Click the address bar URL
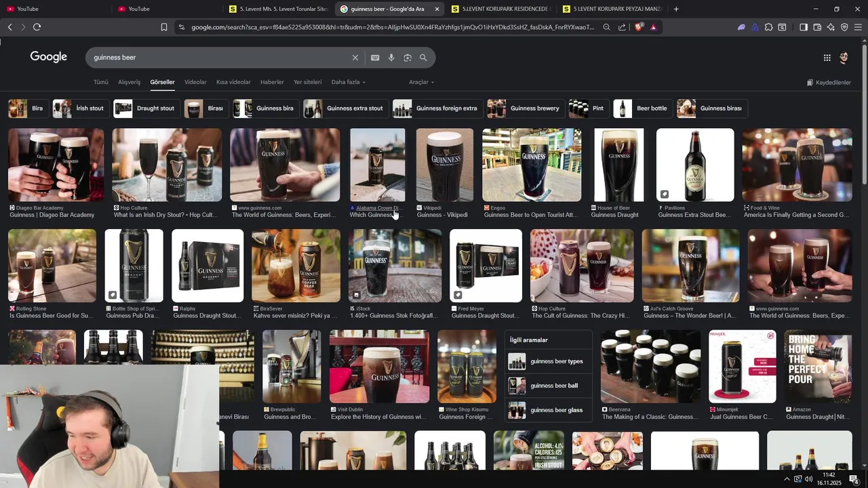 [x=393, y=27]
